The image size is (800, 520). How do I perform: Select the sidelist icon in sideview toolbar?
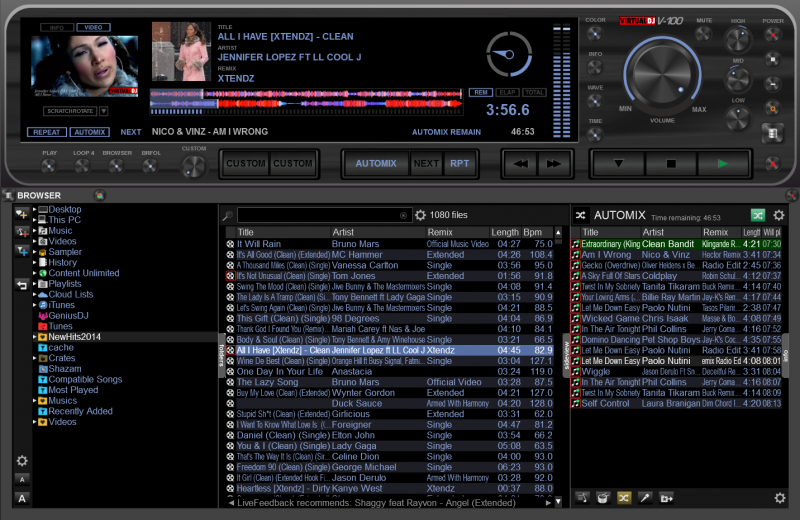(582, 498)
